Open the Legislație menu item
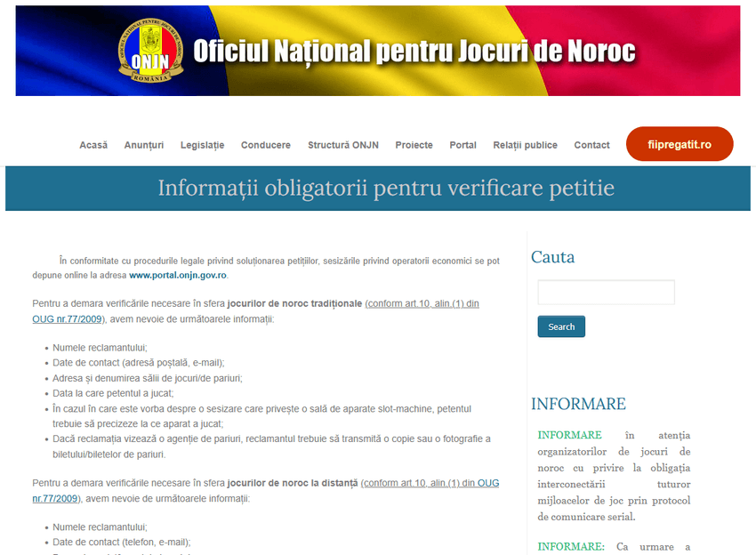This screenshot has height=555, width=756. click(x=202, y=145)
